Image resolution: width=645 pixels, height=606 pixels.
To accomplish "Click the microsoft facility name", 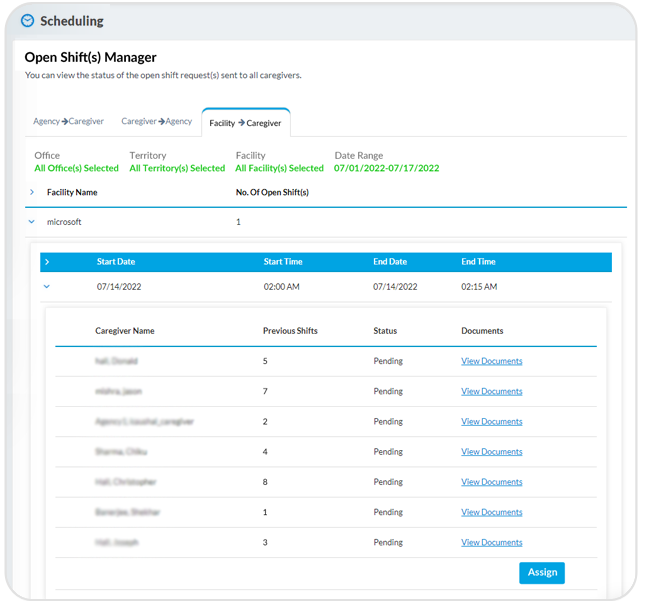I will coord(64,222).
